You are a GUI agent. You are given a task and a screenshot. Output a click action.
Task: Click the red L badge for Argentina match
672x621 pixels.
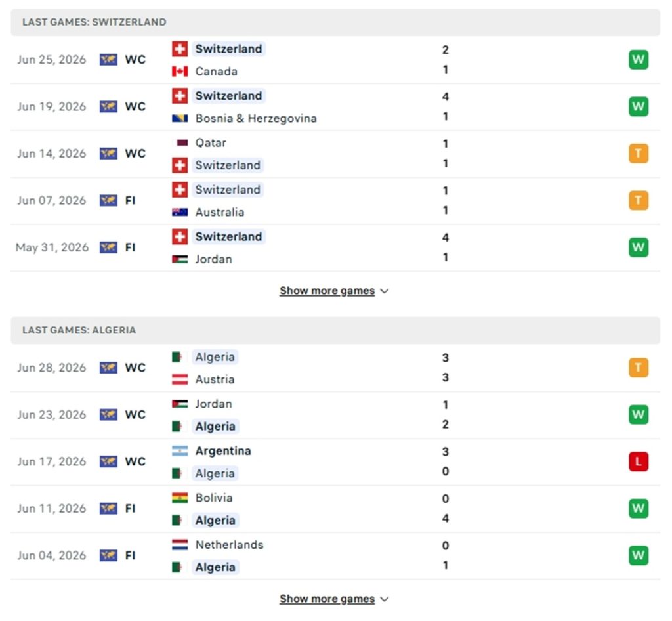638,461
